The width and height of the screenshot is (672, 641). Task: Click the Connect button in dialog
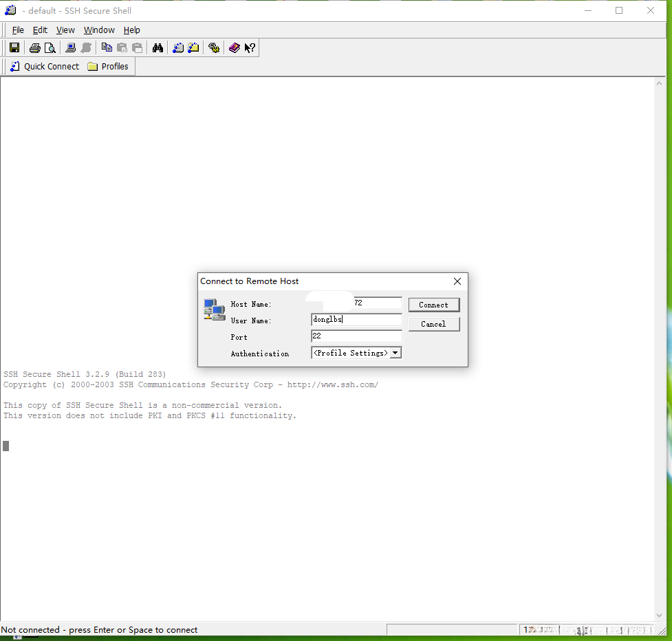434,305
